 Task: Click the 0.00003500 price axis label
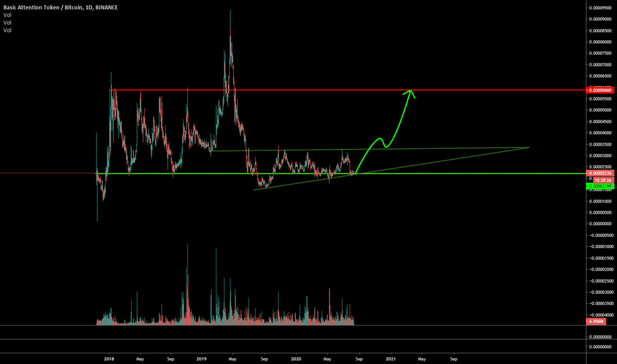point(600,144)
